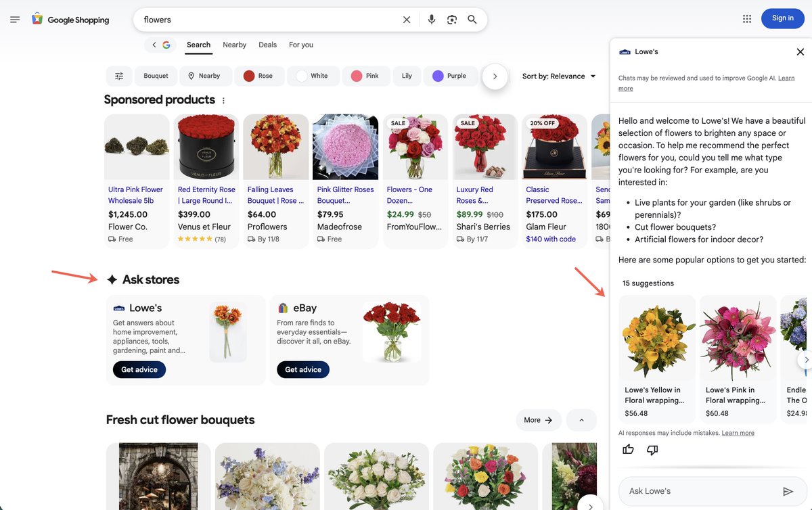This screenshot has width=812, height=510.
Task: Switch to the Search tab
Action: [x=198, y=45]
